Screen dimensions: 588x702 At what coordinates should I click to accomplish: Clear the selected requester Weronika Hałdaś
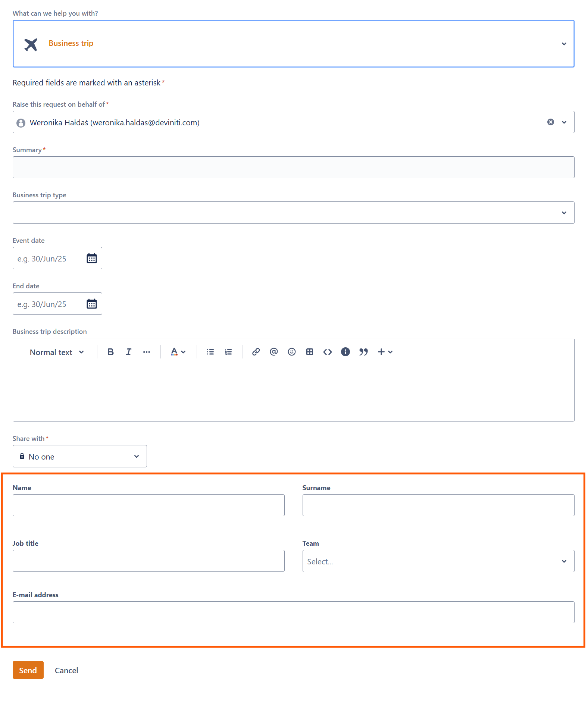click(551, 122)
